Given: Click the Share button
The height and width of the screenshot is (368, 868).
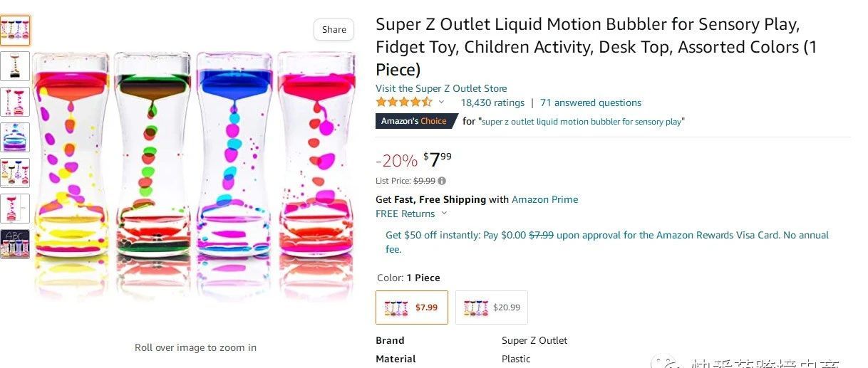Looking at the screenshot, I should pos(334,29).
